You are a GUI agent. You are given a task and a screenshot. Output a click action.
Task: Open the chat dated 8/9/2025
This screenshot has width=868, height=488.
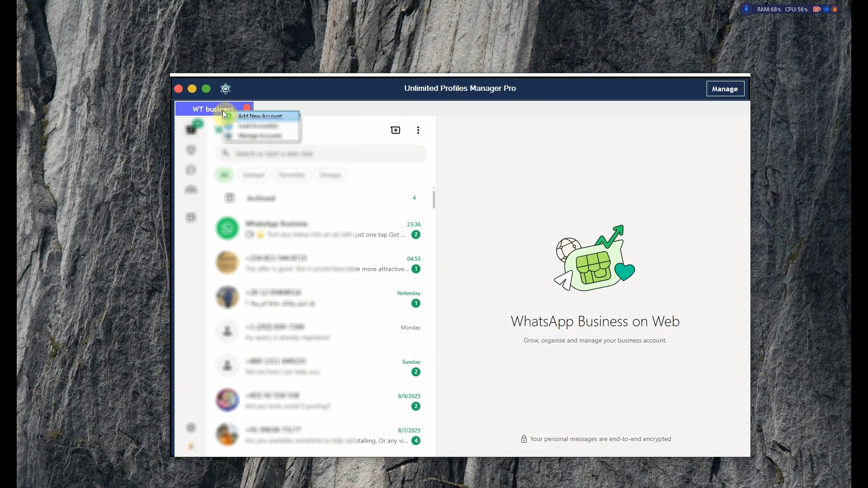click(316, 400)
